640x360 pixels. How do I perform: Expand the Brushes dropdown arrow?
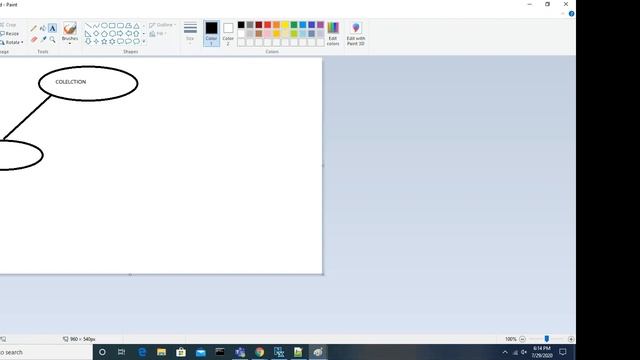click(x=70, y=43)
